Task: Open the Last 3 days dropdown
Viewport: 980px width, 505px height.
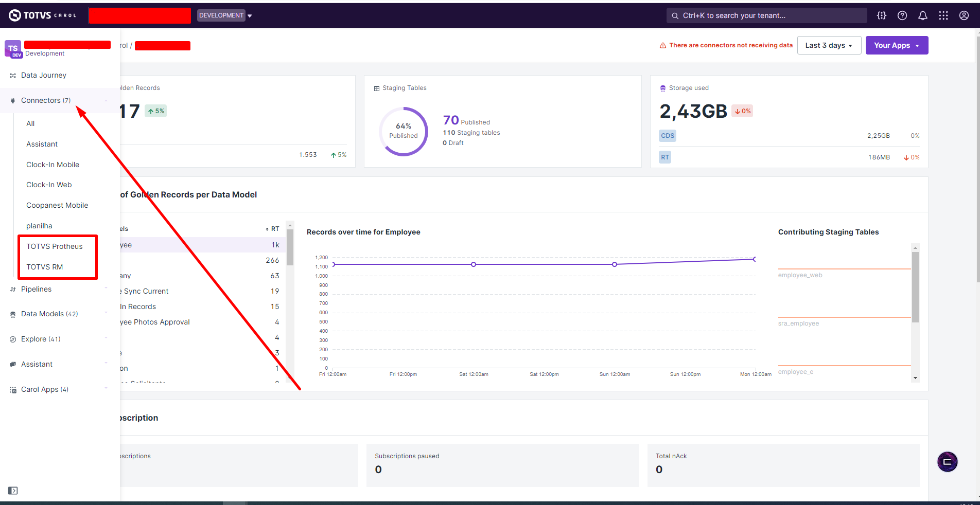Action: coord(829,45)
